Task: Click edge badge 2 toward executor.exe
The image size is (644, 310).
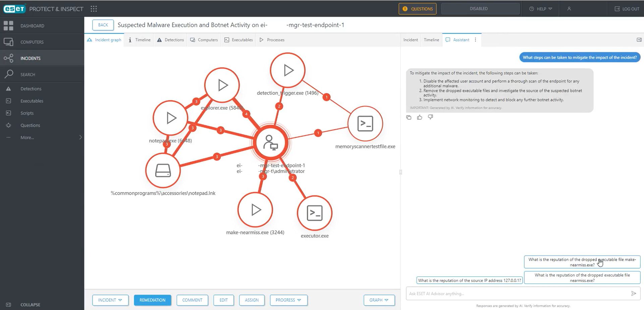Action: tap(293, 178)
